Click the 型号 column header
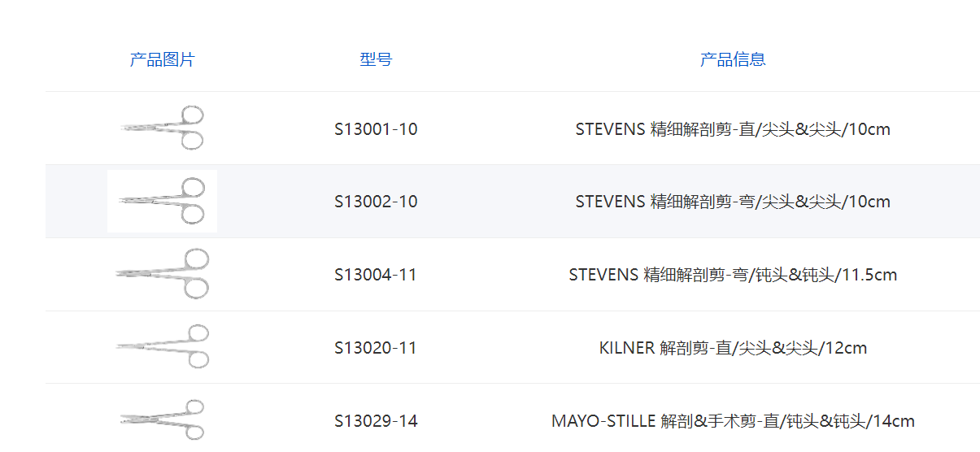This screenshot has height=452, width=980. 376,59
